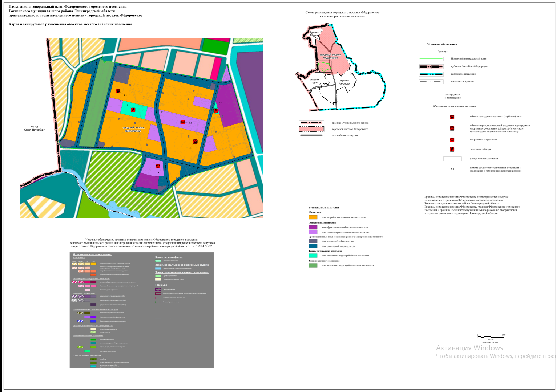Pick the orange low-rise residential zone swatch

pos(313,217)
